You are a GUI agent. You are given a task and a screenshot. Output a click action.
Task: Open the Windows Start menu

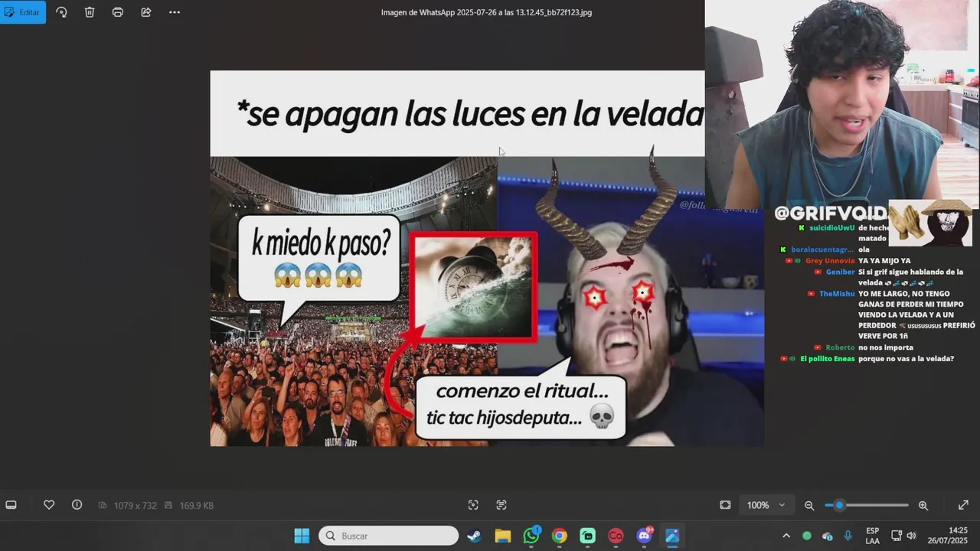point(302,536)
